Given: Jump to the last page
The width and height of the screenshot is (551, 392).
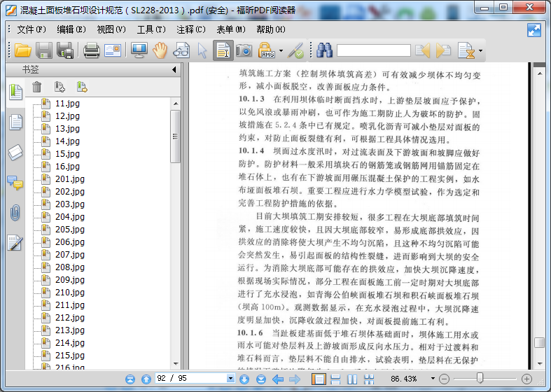Looking at the screenshot, I should [x=260, y=379].
